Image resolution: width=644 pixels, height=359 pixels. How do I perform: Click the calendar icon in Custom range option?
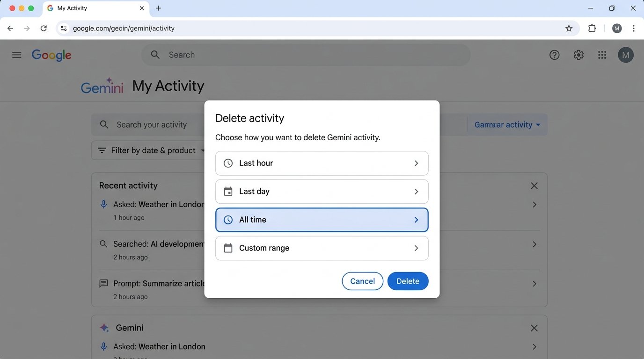tap(228, 248)
